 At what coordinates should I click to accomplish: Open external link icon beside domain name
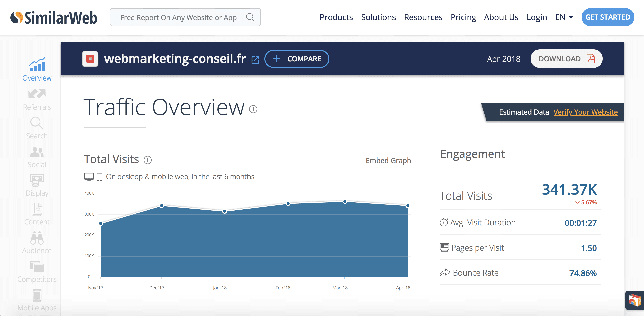pos(255,60)
